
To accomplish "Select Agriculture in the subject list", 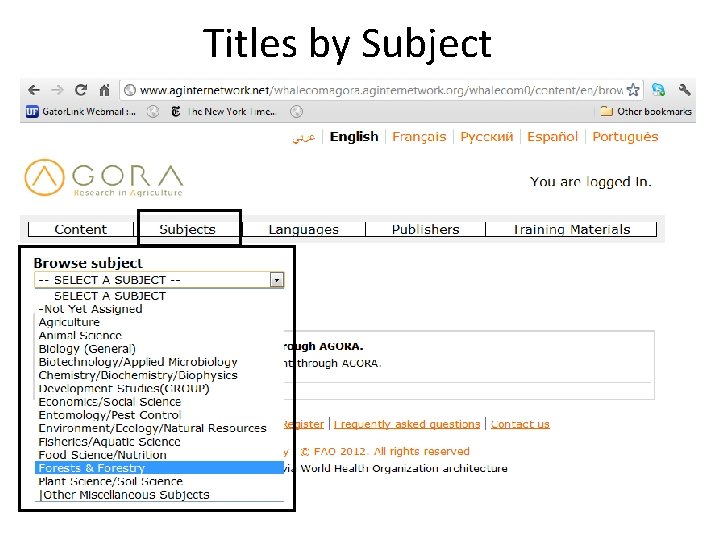I will [x=159, y=322].
